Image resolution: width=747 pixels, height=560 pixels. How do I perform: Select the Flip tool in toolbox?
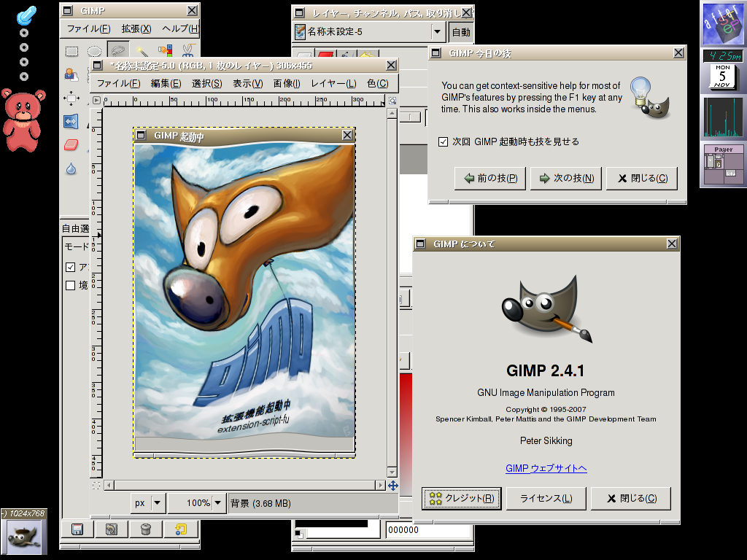pos(71,122)
